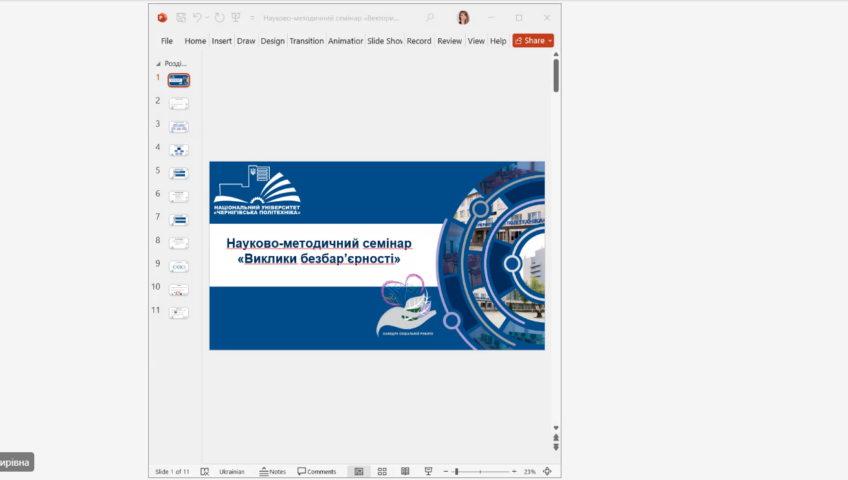Click the vertical scrollbar thumb
Image resolution: width=848 pixels, height=480 pixels.
click(x=556, y=75)
